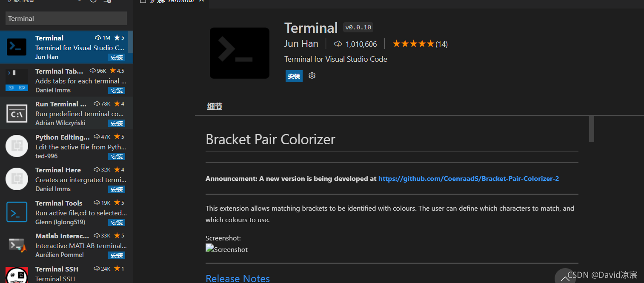644x283 pixels.
Task: Select the Terminal extension by Jun Han in list
Action: (x=66, y=47)
